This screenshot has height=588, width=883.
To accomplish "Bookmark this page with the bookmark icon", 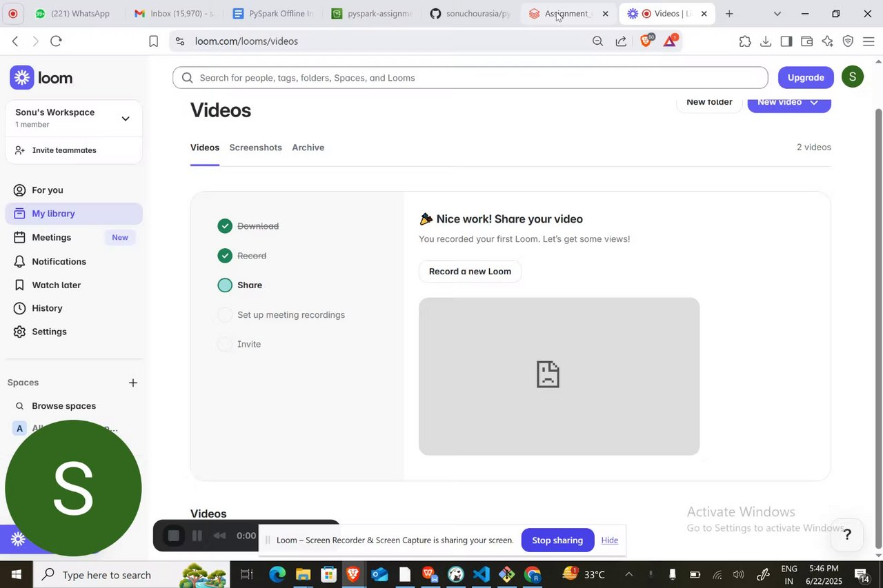I will click(x=153, y=41).
